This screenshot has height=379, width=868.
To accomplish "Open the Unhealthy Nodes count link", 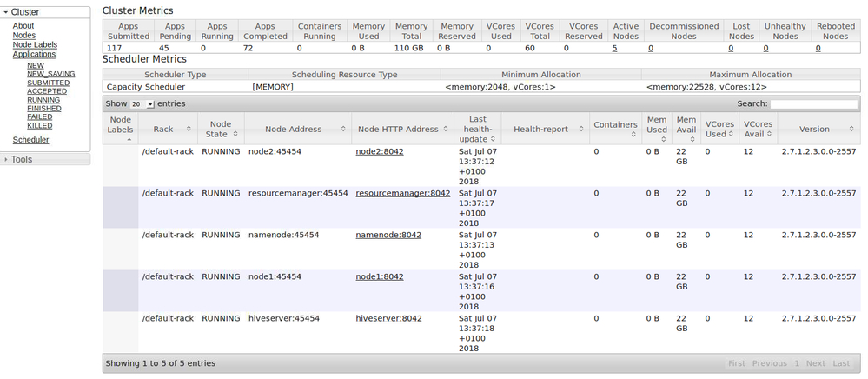I will (x=765, y=48).
